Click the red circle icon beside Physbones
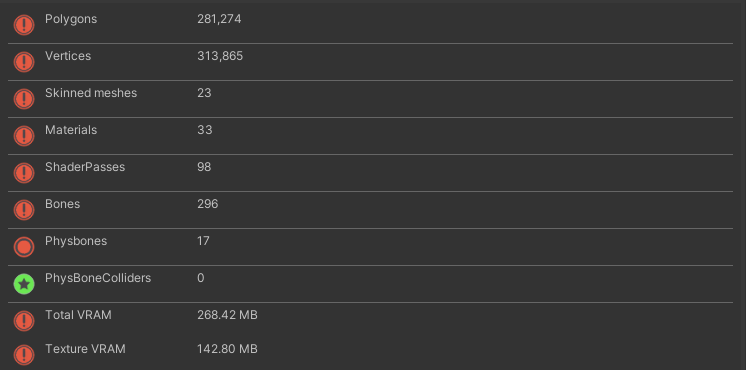This screenshot has height=370, width=746. pyautogui.click(x=24, y=247)
